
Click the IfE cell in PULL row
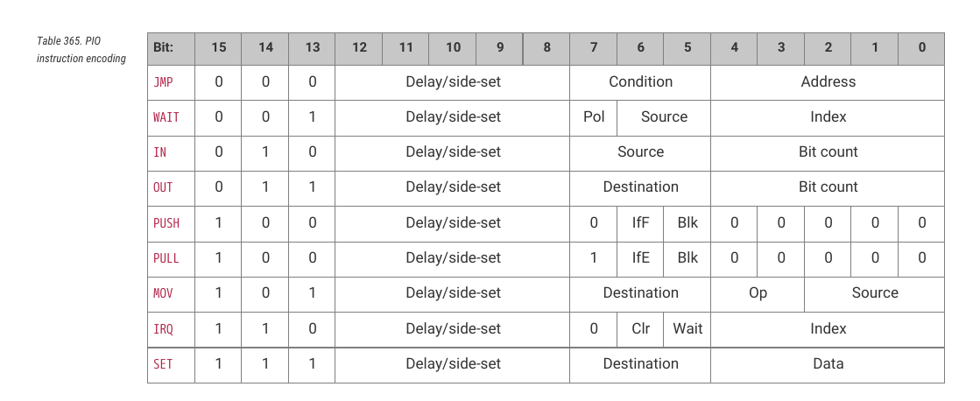pos(640,258)
